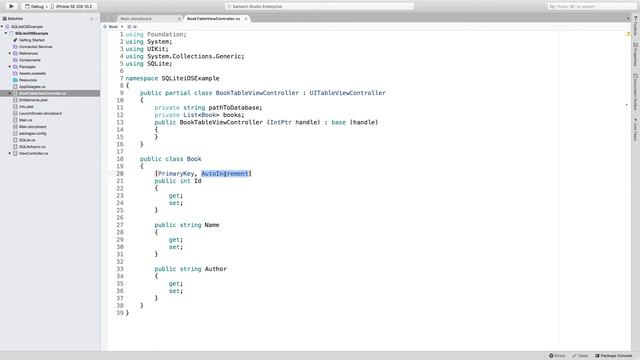The height and width of the screenshot is (360, 640).
Task: Expand the BookTableViewController.cs tree node
Action: click(x=10, y=93)
